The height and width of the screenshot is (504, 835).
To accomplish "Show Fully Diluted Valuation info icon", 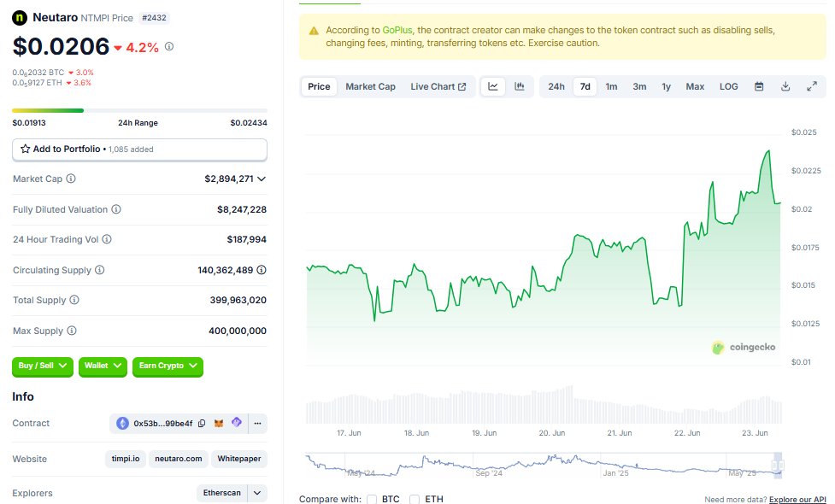I will pos(116,209).
